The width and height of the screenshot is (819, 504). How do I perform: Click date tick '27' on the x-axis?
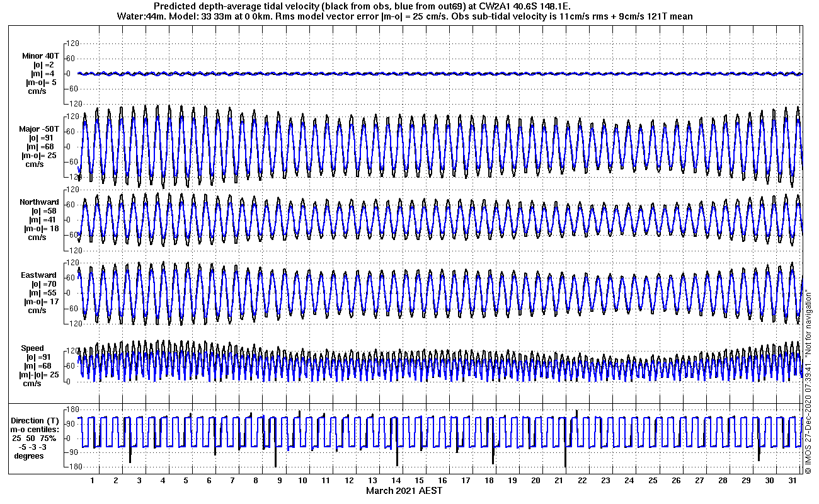[699, 481]
